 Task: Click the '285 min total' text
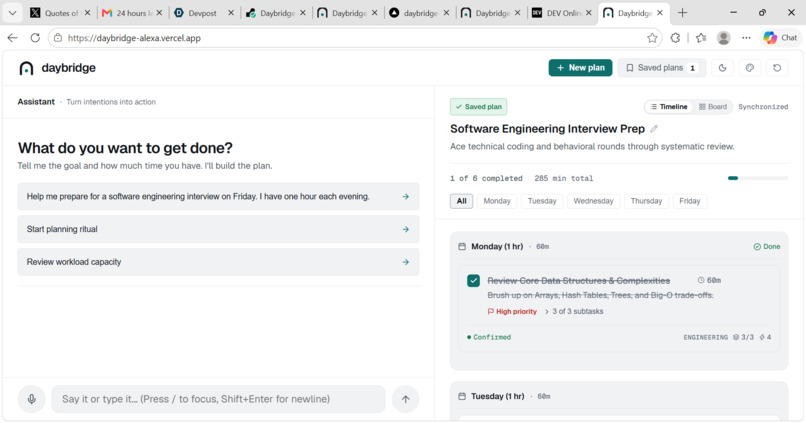pos(563,178)
